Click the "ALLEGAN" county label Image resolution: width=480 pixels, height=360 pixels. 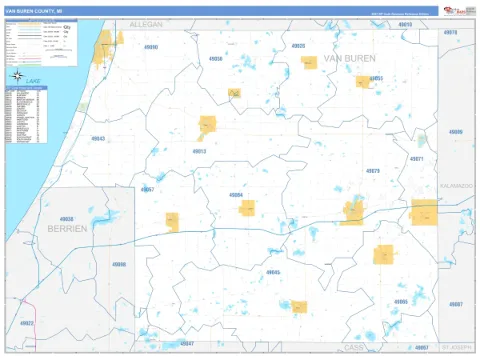click(x=146, y=24)
